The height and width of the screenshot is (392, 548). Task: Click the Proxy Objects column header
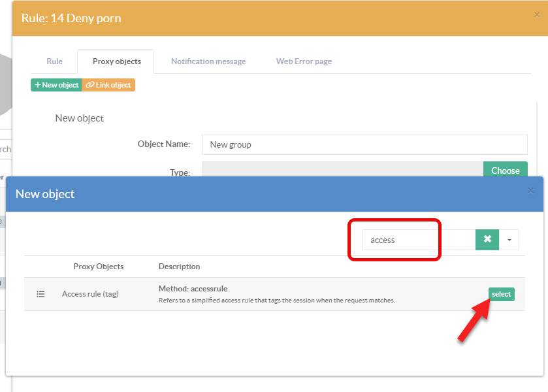tap(98, 267)
